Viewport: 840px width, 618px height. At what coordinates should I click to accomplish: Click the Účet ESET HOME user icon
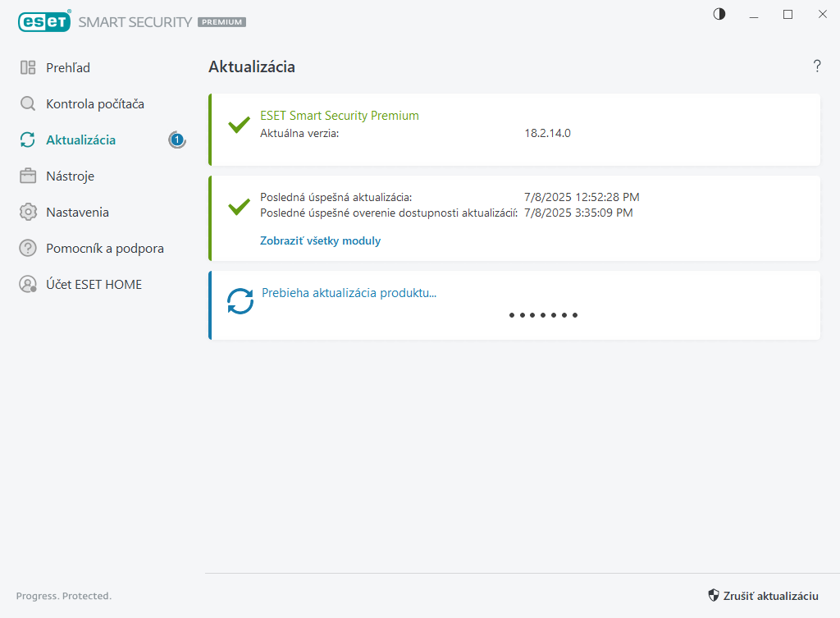tap(28, 284)
